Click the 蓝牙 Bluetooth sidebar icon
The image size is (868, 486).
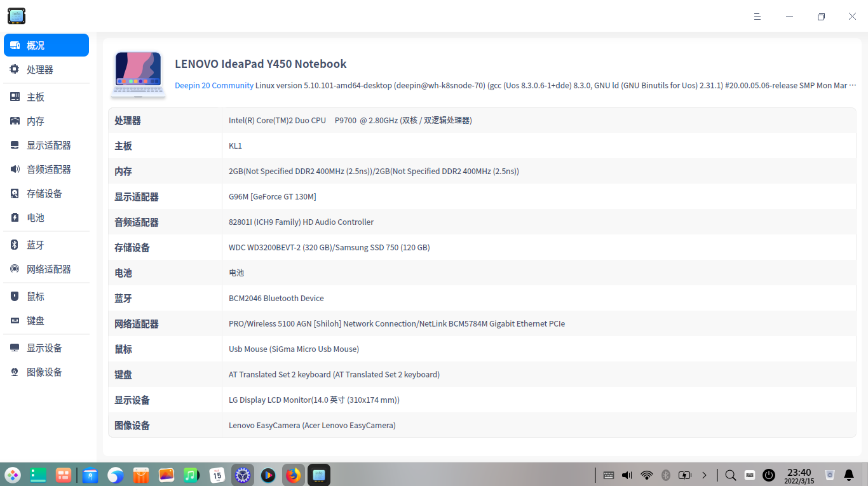15,245
